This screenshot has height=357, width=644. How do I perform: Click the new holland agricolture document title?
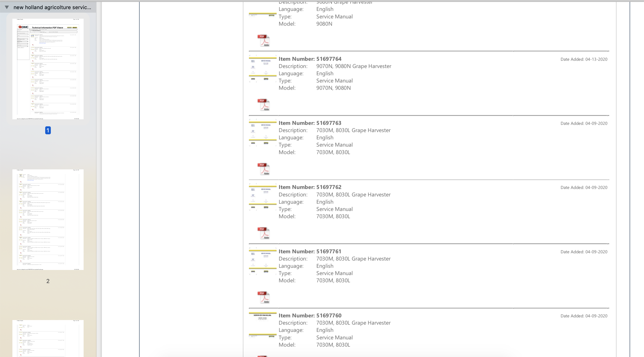[52, 7]
